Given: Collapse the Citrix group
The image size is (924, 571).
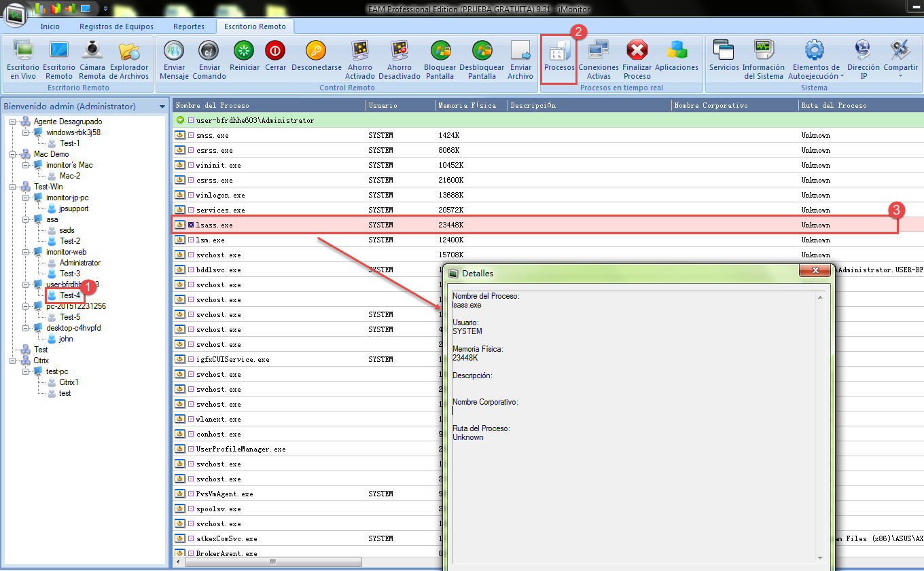Looking at the screenshot, I should pos(13,361).
